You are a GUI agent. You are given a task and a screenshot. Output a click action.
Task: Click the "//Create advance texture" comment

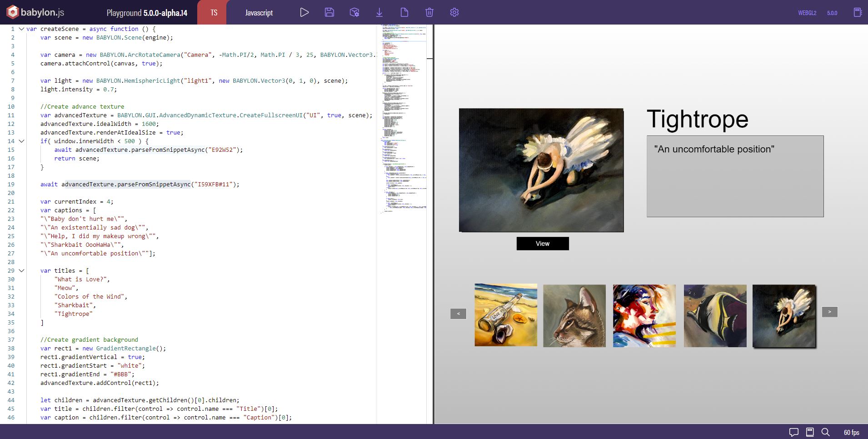(x=82, y=107)
